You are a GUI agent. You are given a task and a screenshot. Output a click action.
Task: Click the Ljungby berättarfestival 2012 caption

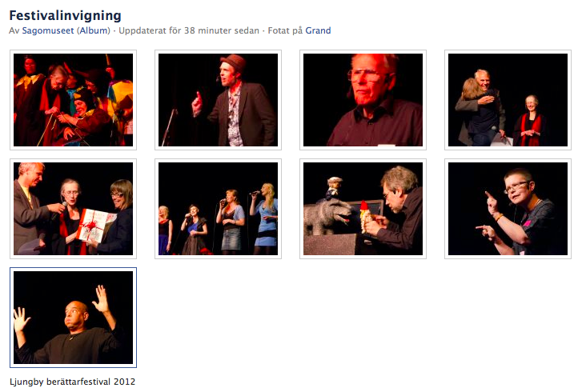(x=73, y=382)
